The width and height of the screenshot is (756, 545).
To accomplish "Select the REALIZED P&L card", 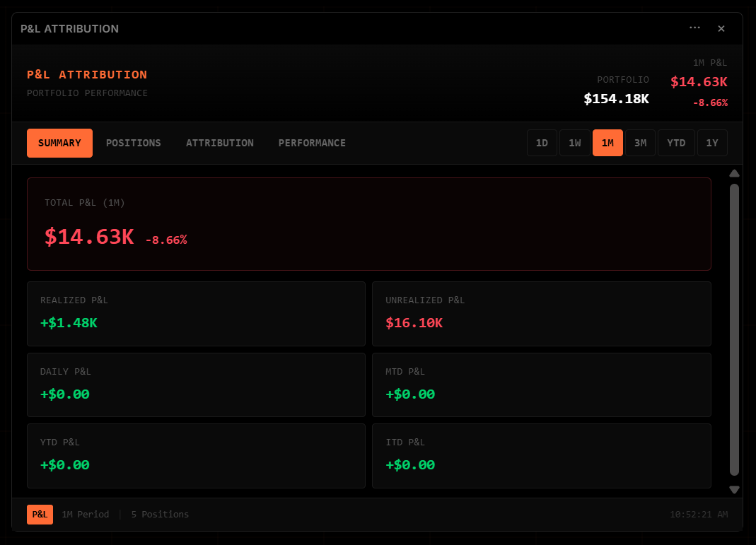I will [x=196, y=313].
